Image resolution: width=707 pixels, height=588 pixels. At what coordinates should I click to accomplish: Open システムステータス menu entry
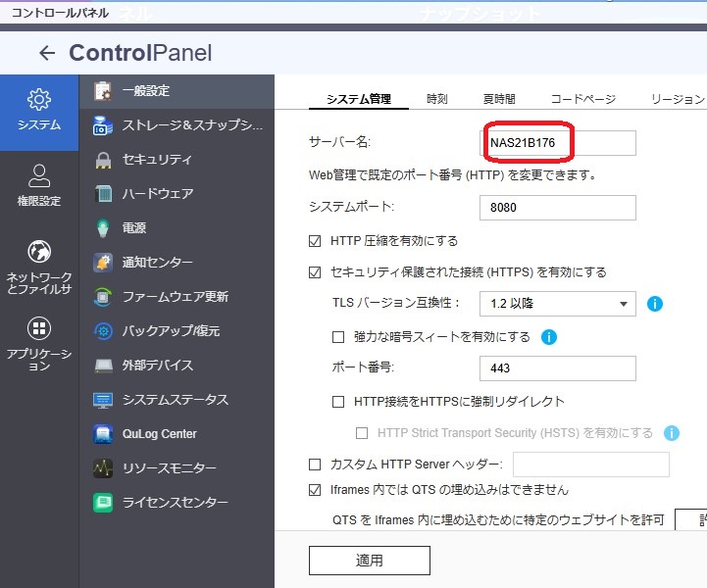coord(177,400)
